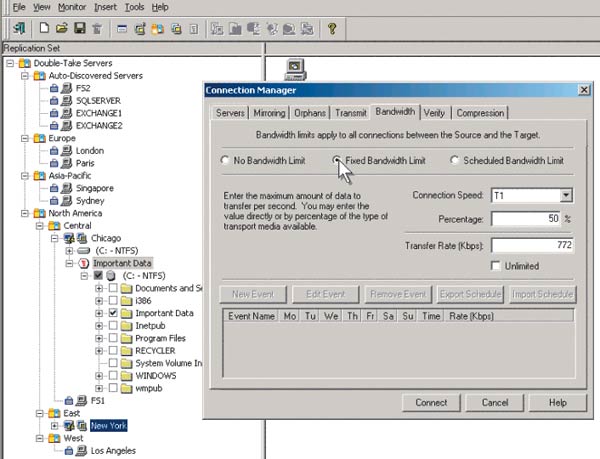The height and width of the screenshot is (459, 600).
Task: Click the Save floppy disk toolbar icon
Action: pyautogui.click(x=78, y=28)
